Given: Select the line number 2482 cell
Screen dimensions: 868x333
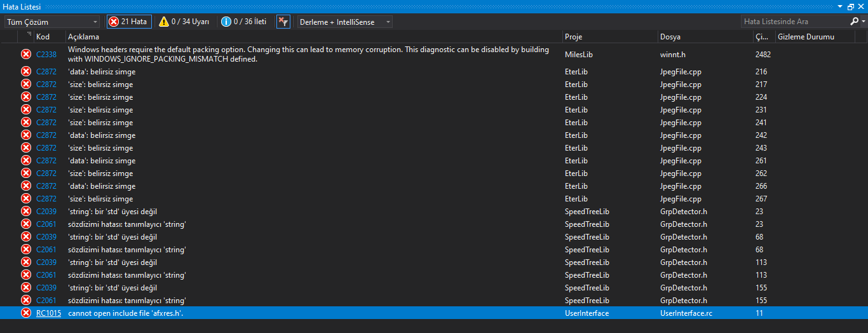Looking at the screenshot, I should point(763,55).
